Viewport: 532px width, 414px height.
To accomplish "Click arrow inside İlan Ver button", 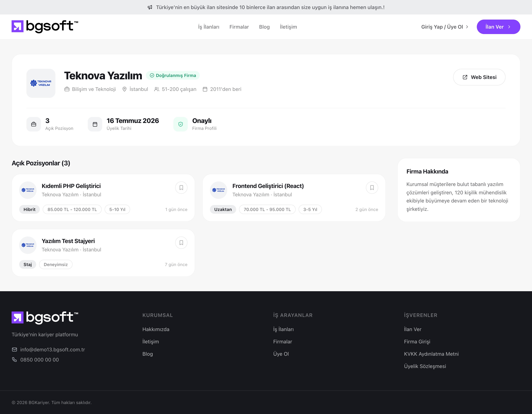I will coord(509,27).
